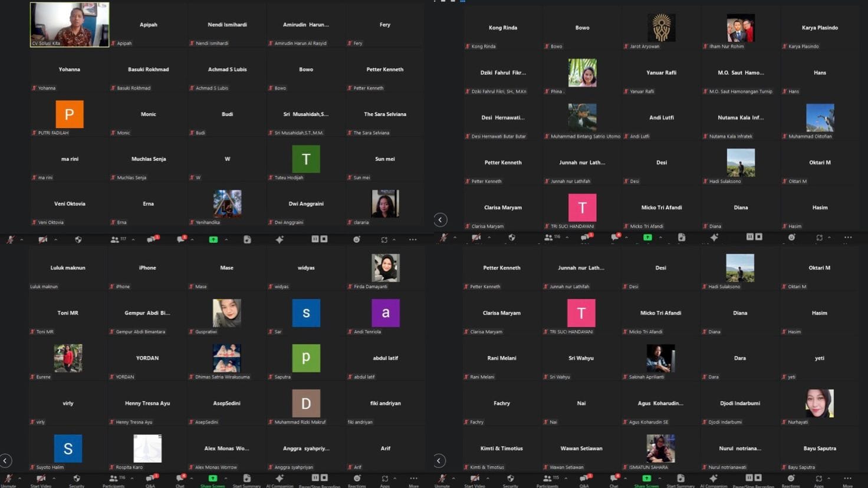This screenshot has height=488, width=868.
Task: Open the More menu in bottom-right window
Action: (x=847, y=480)
